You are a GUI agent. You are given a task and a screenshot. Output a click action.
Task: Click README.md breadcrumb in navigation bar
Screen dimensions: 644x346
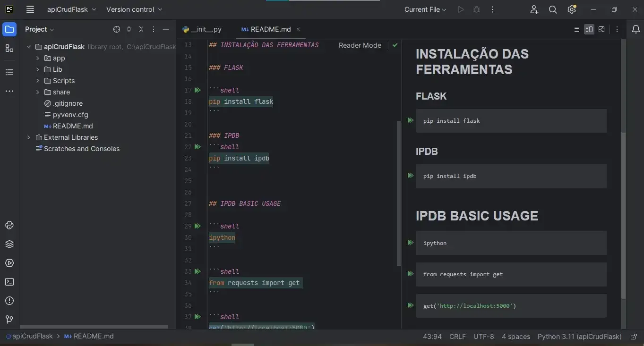click(x=89, y=337)
